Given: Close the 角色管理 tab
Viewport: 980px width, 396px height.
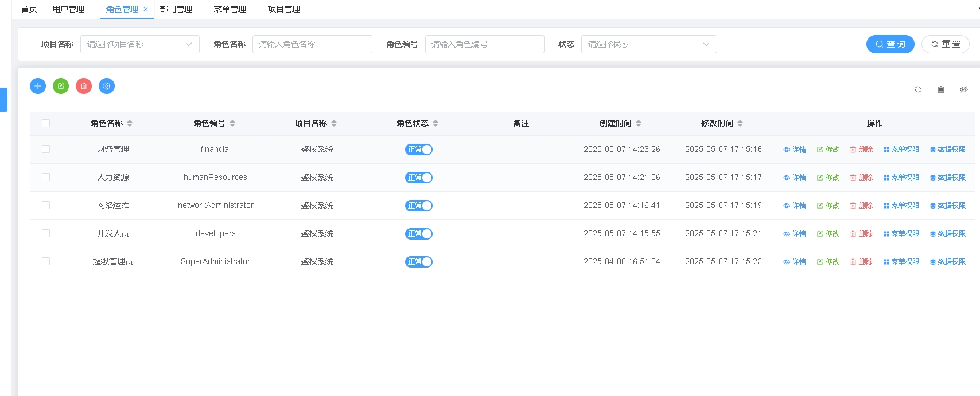Looking at the screenshot, I should [146, 9].
